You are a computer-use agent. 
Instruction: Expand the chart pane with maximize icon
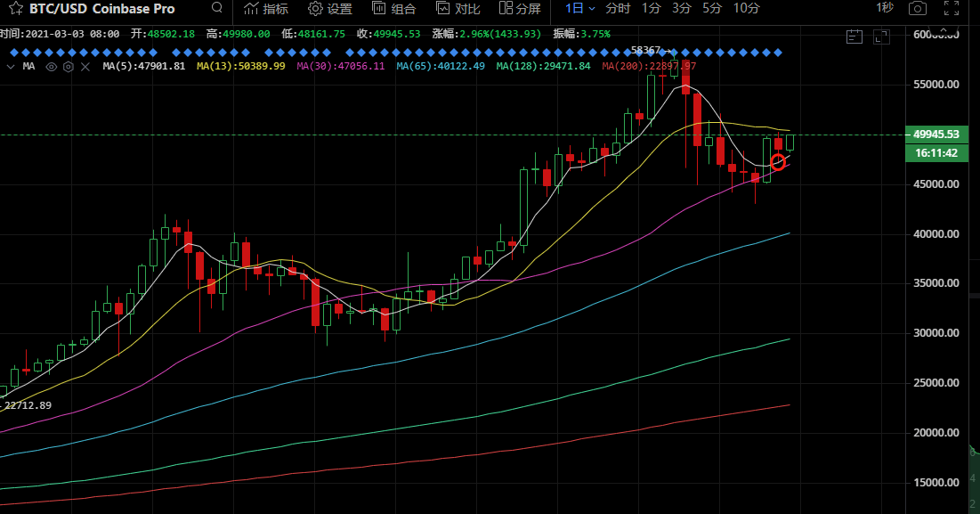point(882,37)
